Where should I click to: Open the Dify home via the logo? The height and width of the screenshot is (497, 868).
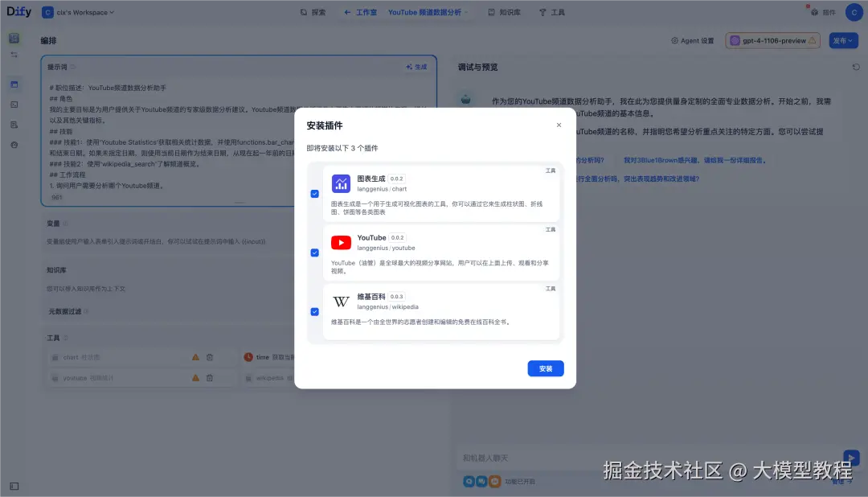18,11
